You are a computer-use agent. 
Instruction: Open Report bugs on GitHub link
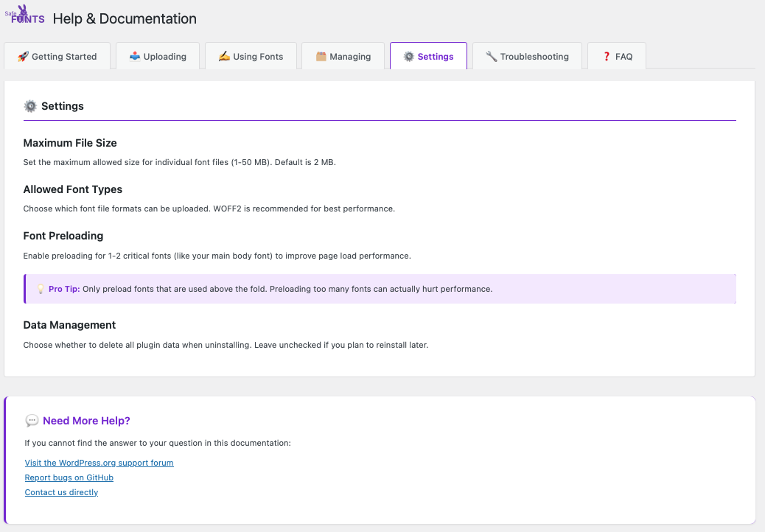(69, 477)
